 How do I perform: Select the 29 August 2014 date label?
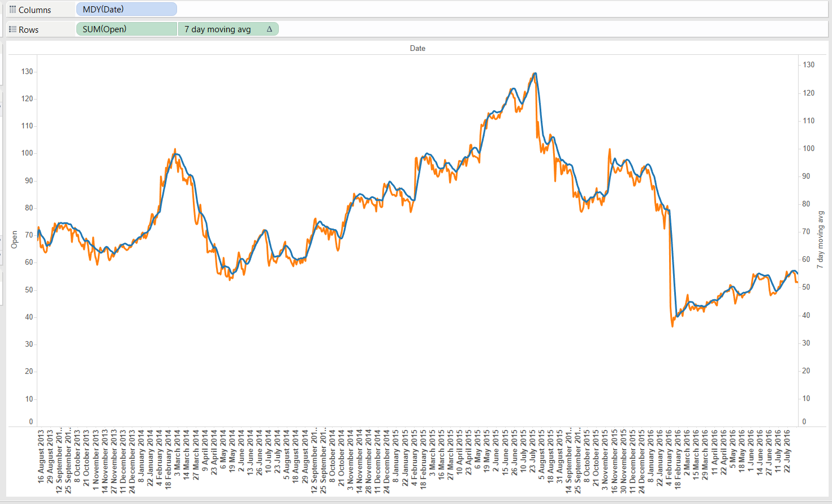[x=304, y=456]
